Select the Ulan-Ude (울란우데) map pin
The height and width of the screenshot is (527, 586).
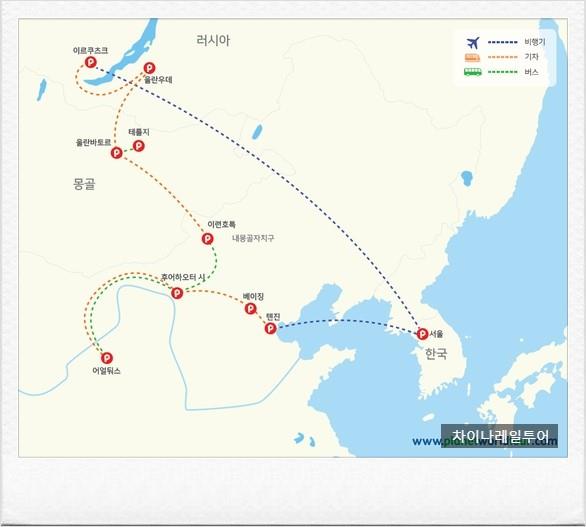(x=149, y=68)
